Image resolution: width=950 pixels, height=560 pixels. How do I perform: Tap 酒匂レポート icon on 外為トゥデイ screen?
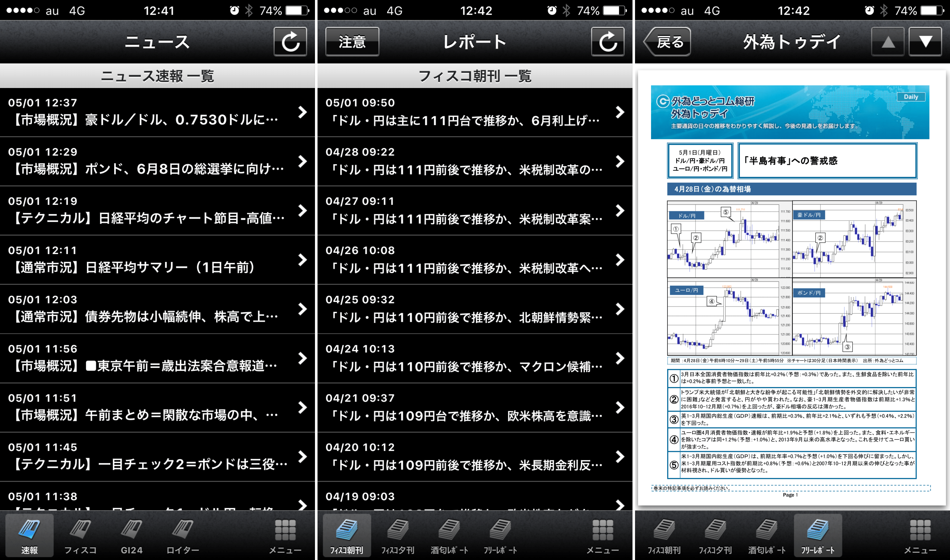(x=767, y=536)
